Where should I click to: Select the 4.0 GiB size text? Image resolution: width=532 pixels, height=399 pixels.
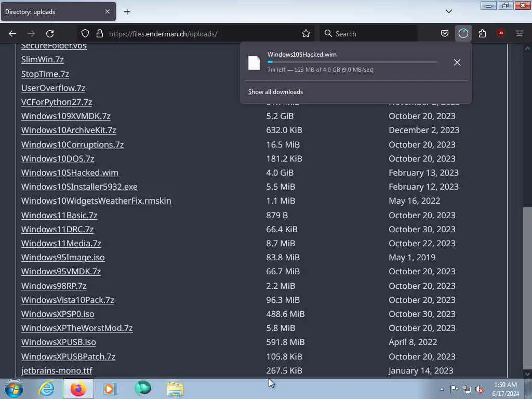[280, 172]
